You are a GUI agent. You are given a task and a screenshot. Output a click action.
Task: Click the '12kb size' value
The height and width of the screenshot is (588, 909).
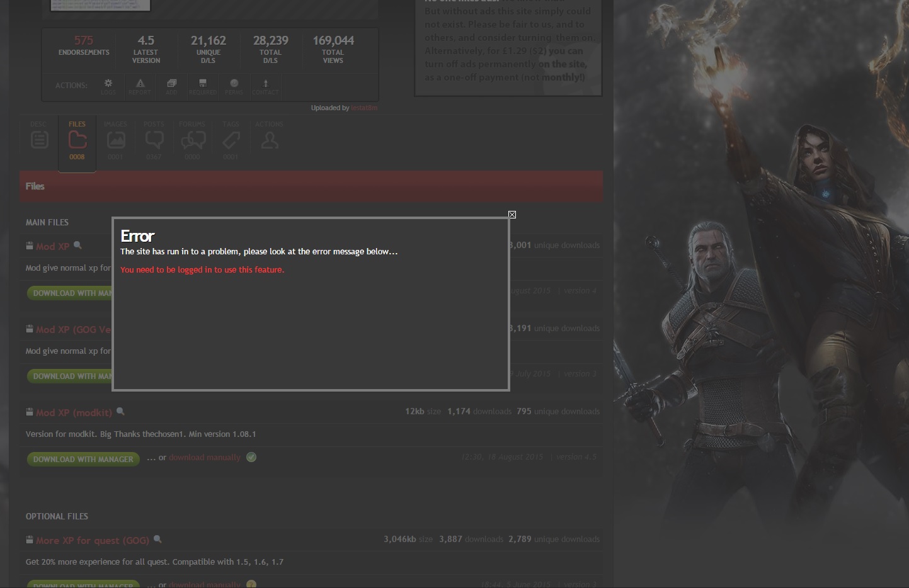pos(423,411)
